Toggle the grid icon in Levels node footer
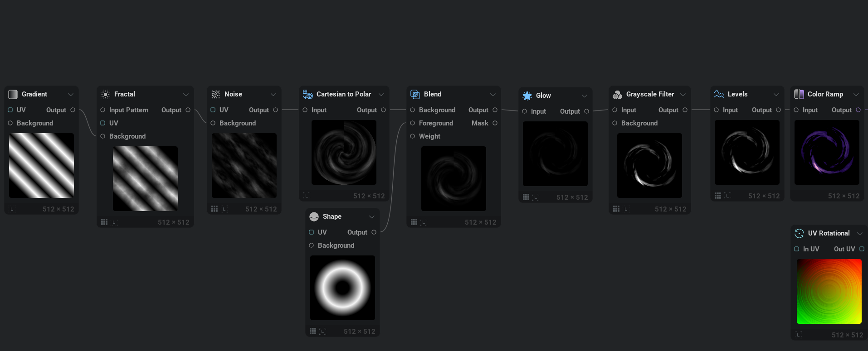The height and width of the screenshot is (351, 868). click(718, 196)
